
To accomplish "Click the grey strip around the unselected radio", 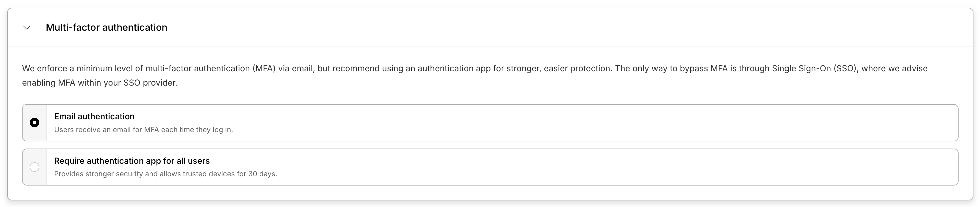I will (x=34, y=179).
